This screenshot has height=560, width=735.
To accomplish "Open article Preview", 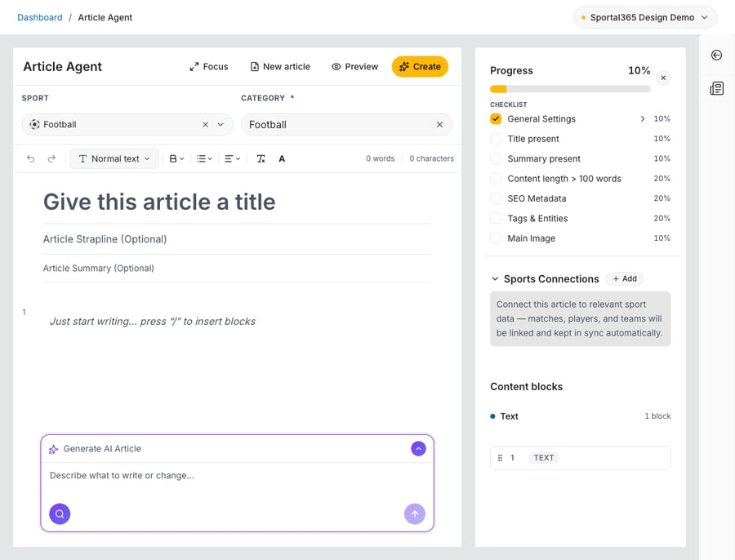I will [x=355, y=67].
